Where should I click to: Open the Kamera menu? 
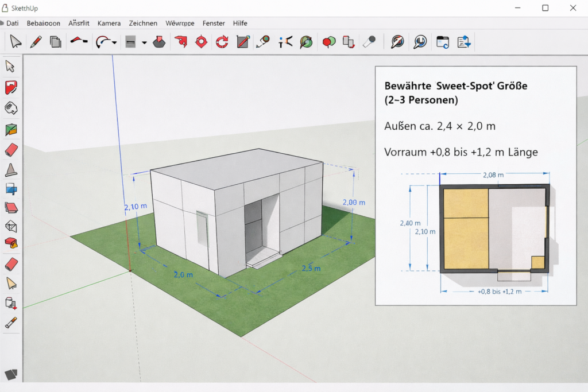click(x=109, y=23)
